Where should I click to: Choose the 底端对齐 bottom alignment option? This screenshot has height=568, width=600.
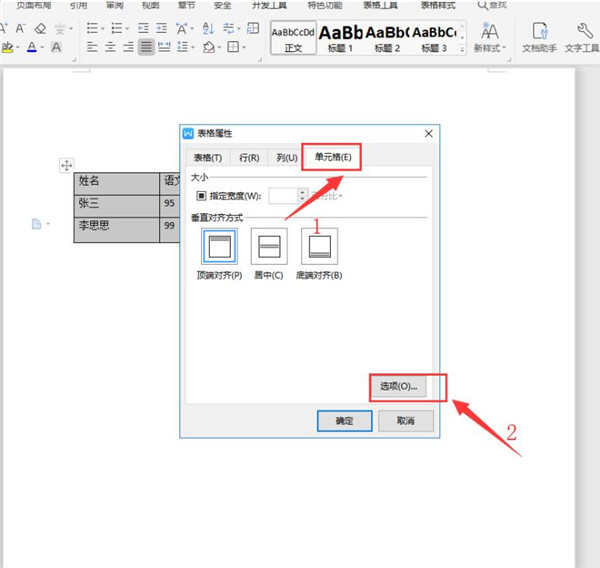point(320,246)
